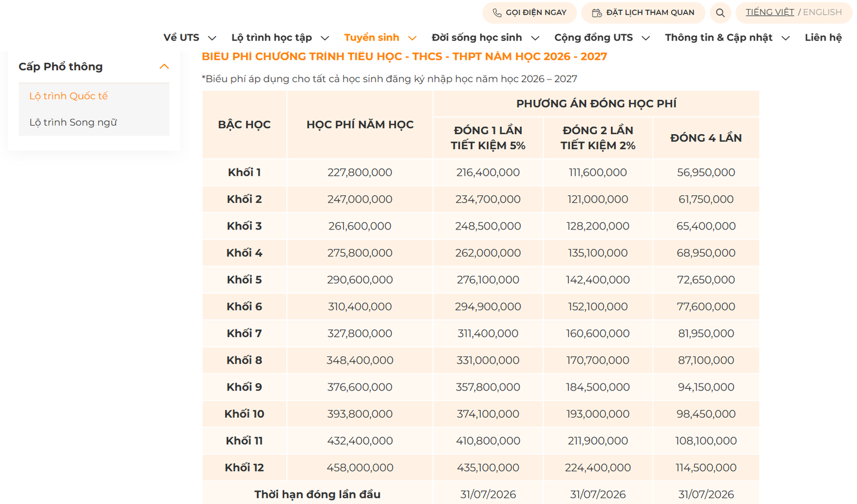Switch language to TIẾNG VIỆT

tap(770, 12)
